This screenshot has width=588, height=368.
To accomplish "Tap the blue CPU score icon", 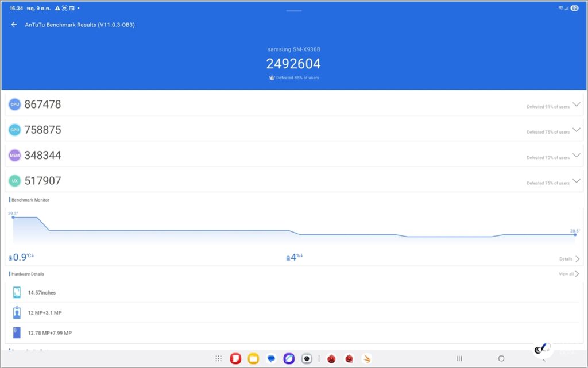I will tap(15, 104).
